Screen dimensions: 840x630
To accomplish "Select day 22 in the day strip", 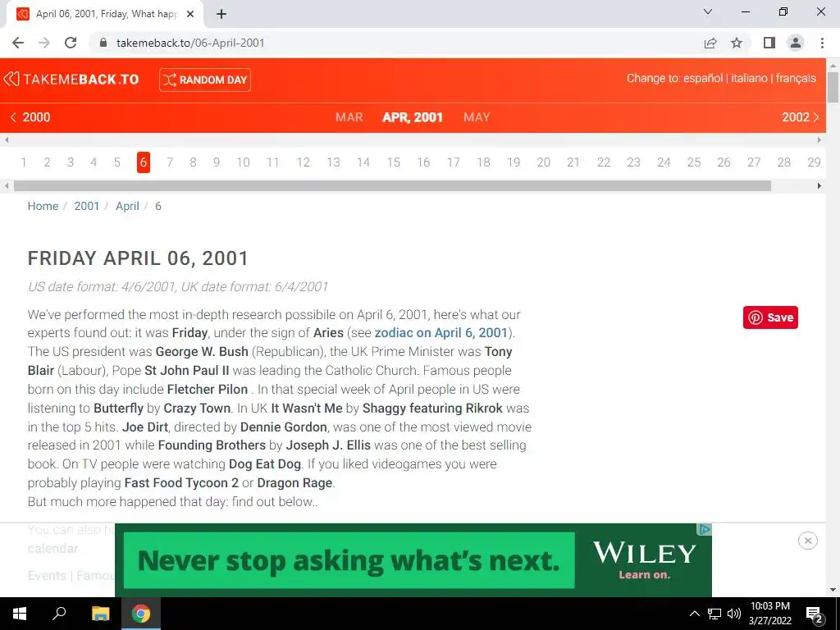I will (604, 162).
